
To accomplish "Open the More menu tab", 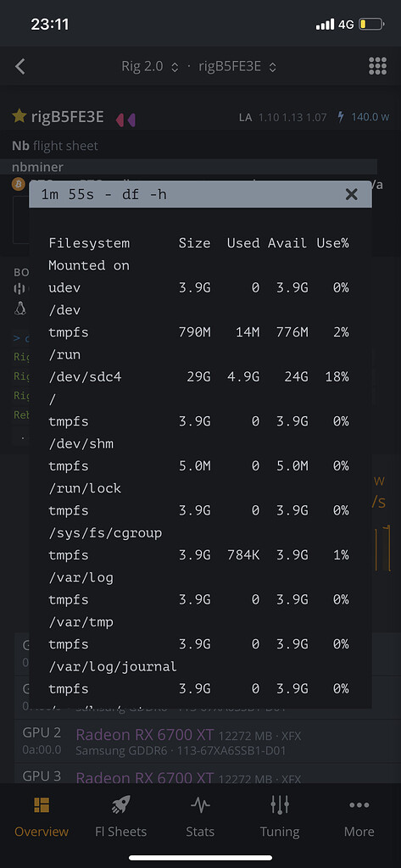I will pyautogui.click(x=359, y=816).
